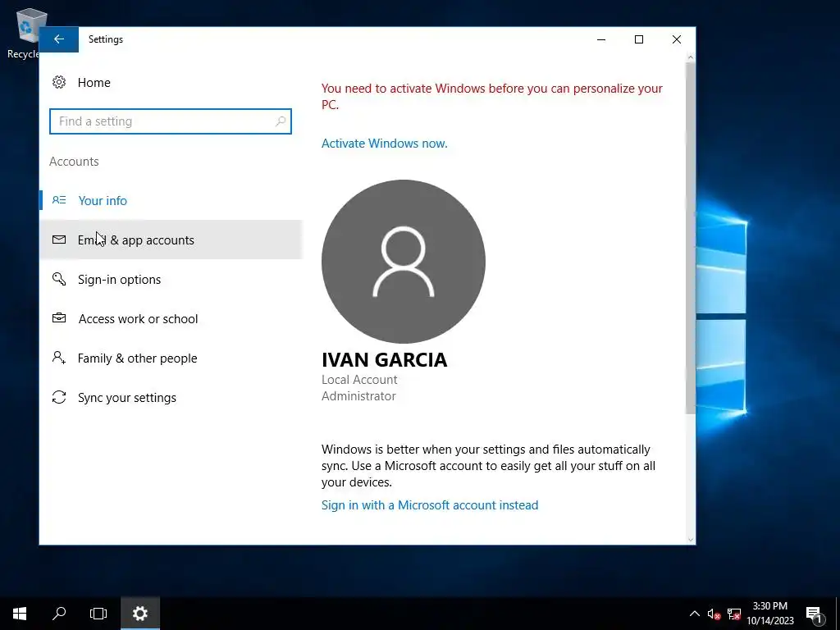Close the Settings window
840x630 pixels.
tap(677, 39)
